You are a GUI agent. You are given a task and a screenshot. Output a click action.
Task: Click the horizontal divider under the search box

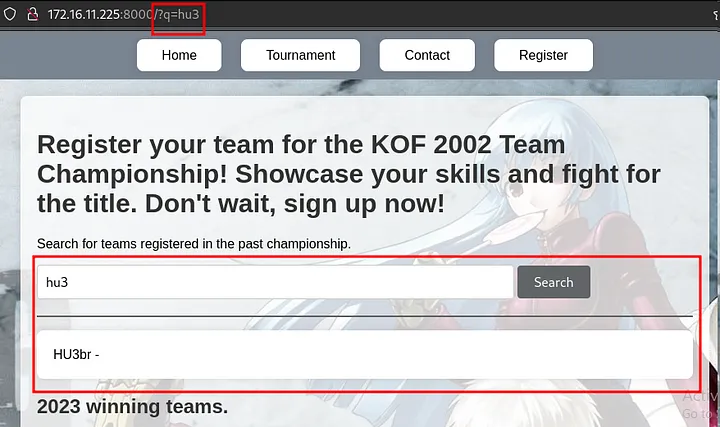365,316
